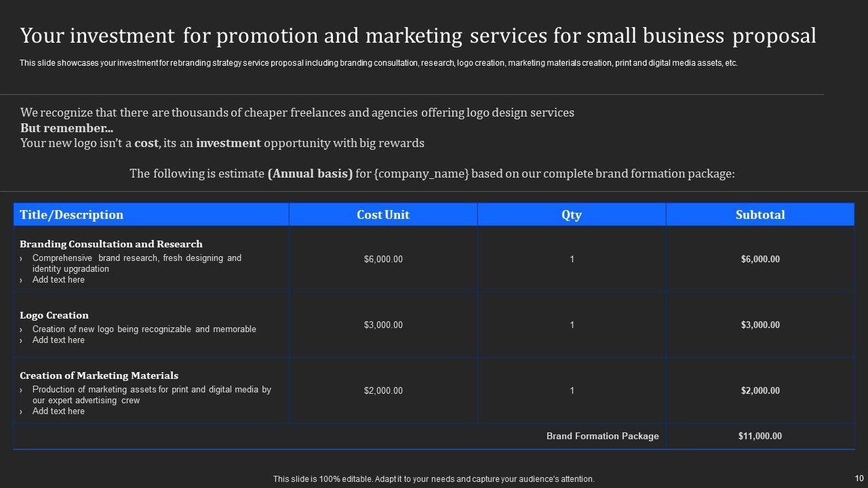Click the 'Production of marketing assets' bullet text

coord(152,394)
